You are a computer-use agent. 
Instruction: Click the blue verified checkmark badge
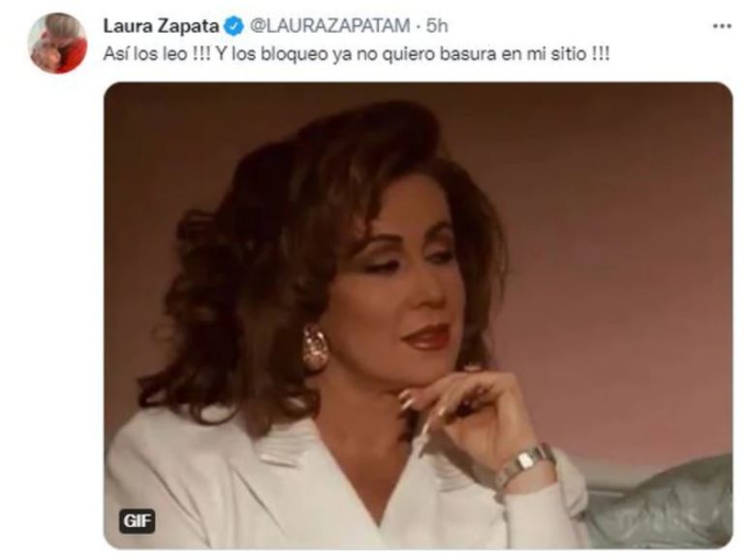click(232, 26)
